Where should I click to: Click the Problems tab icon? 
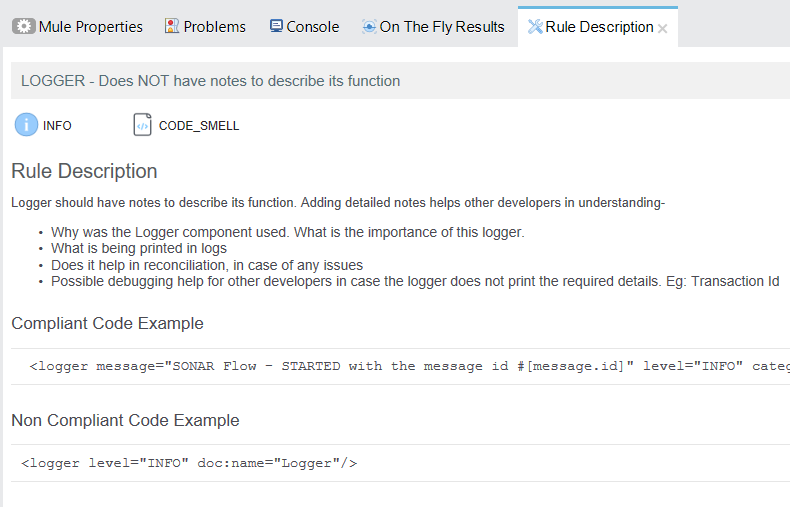172,26
